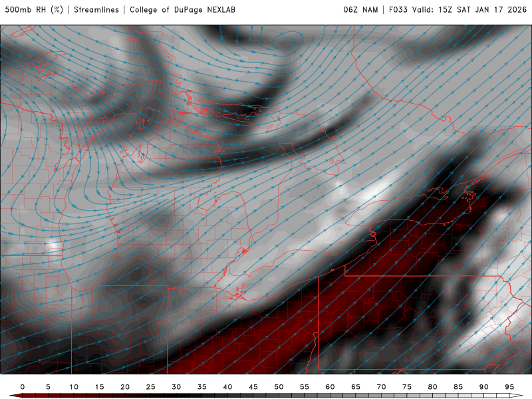
Task: Click the colorbar label "70"
Action: coord(381,387)
